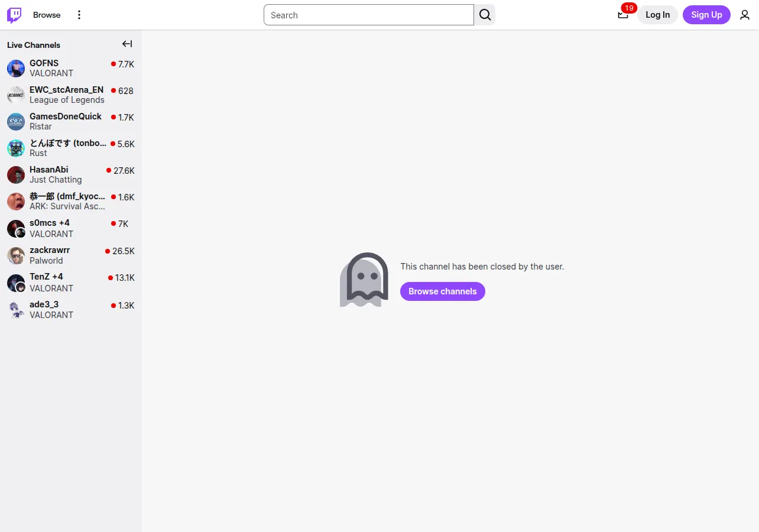Click the Ristar game category text
The image size is (759, 532).
click(41, 126)
